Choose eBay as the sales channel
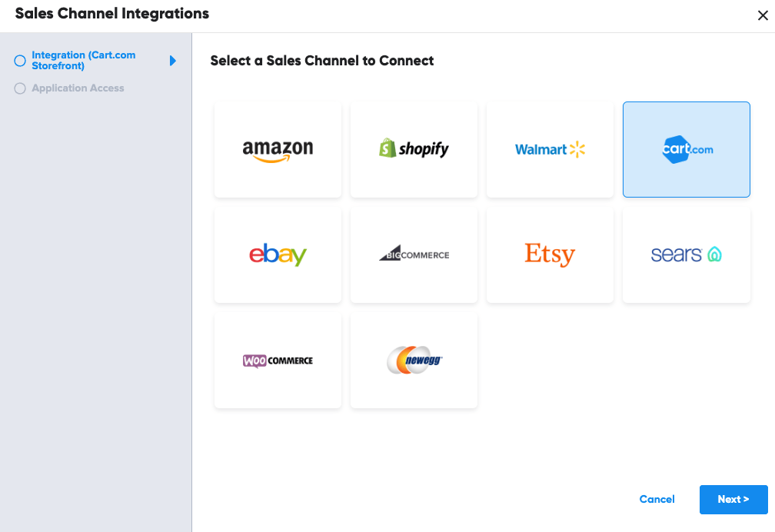This screenshot has width=775, height=532. tap(278, 254)
